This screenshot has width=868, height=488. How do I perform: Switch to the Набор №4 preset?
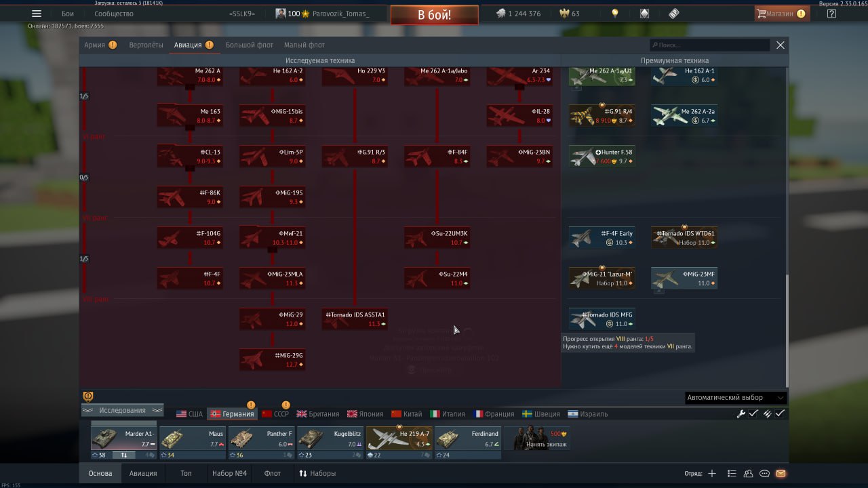click(x=229, y=473)
